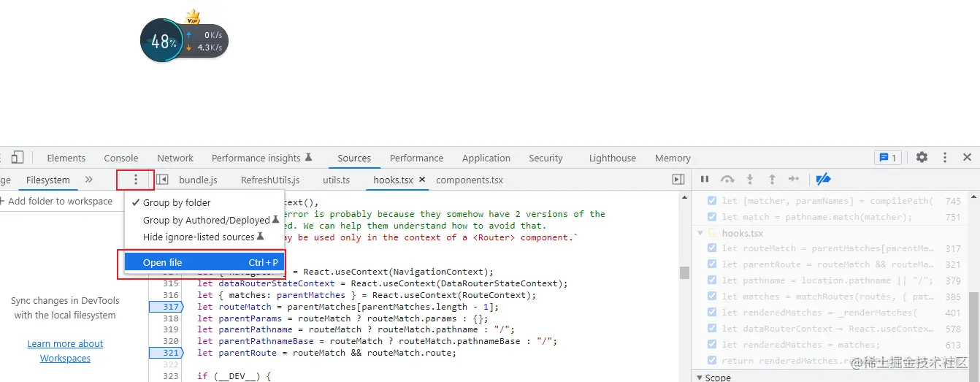Viewport: 980px width, 382px height.
Task: Switch to the Elements tab
Action: tap(66, 158)
